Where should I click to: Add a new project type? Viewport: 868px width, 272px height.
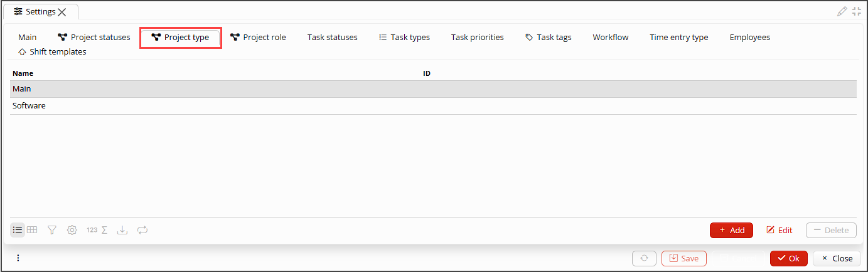[731, 230]
